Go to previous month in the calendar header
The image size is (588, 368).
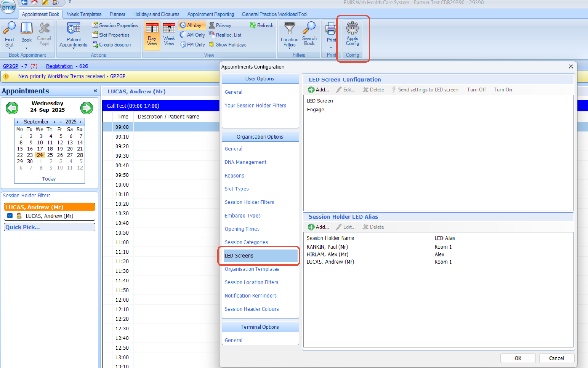click(17, 122)
